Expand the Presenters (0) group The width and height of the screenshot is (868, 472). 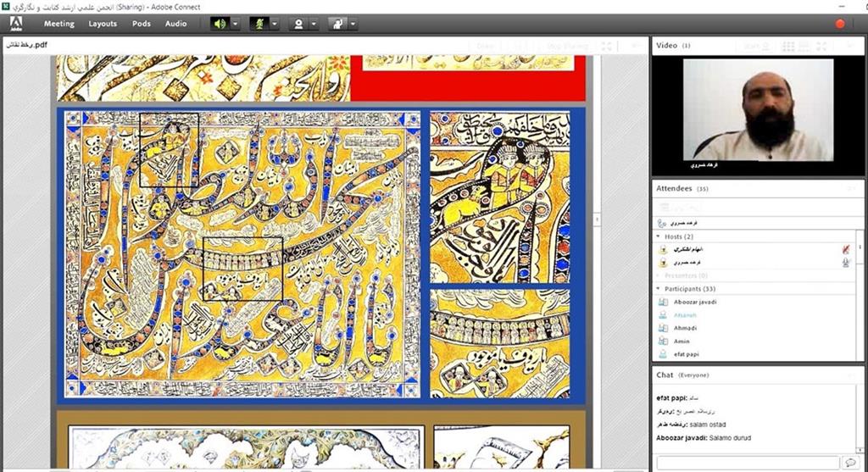[658, 275]
